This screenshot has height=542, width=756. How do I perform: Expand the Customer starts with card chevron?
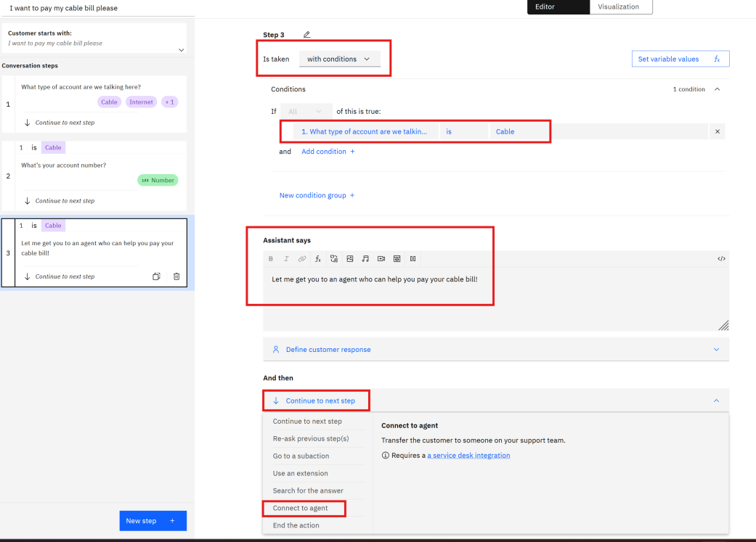(182, 50)
